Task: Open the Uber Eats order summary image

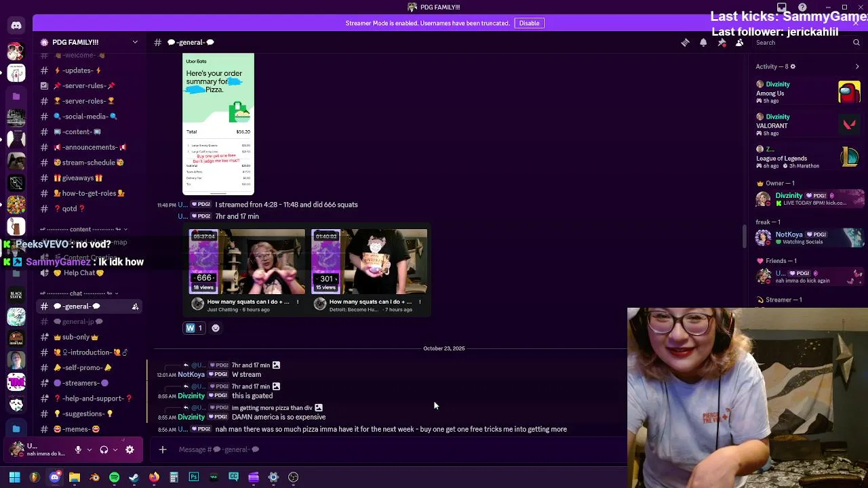Action: [x=218, y=123]
